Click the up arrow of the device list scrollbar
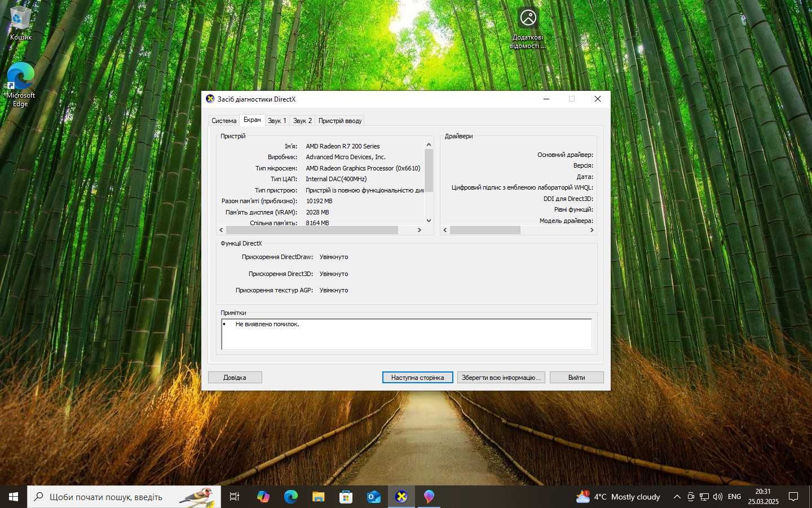 (x=429, y=144)
